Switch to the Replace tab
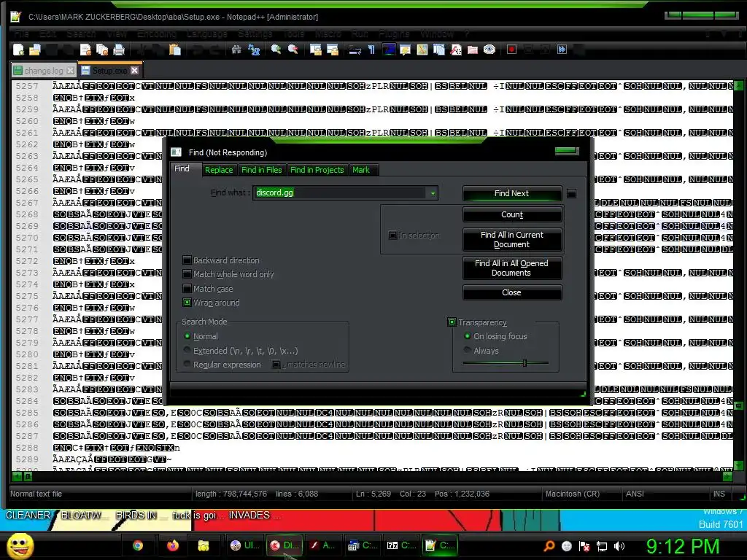 click(x=219, y=170)
